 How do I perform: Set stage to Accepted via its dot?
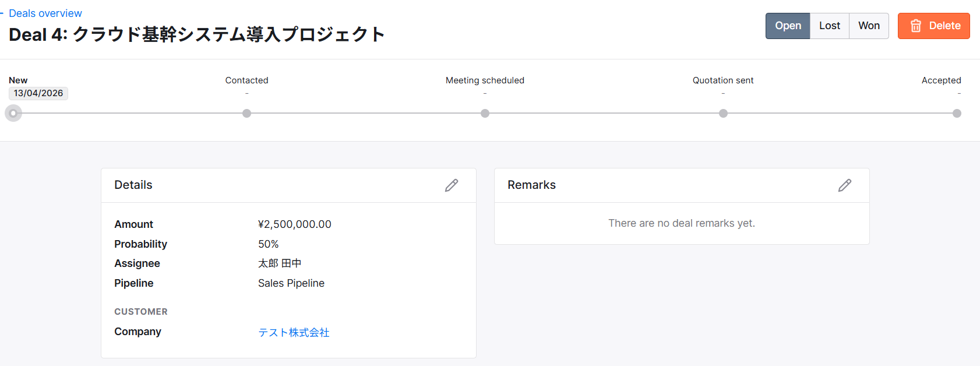click(x=957, y=113)
